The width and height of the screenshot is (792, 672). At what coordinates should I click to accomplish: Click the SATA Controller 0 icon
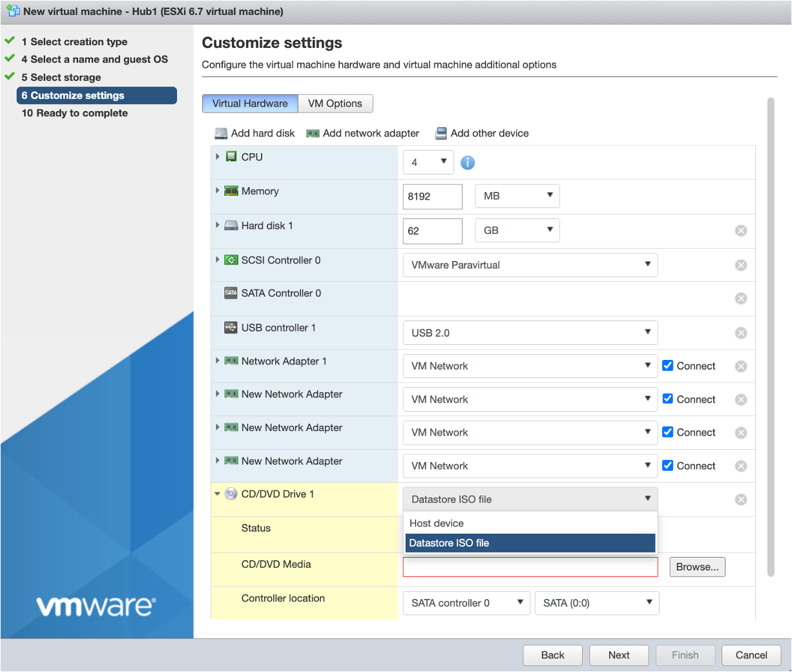(x=231, y=293)
